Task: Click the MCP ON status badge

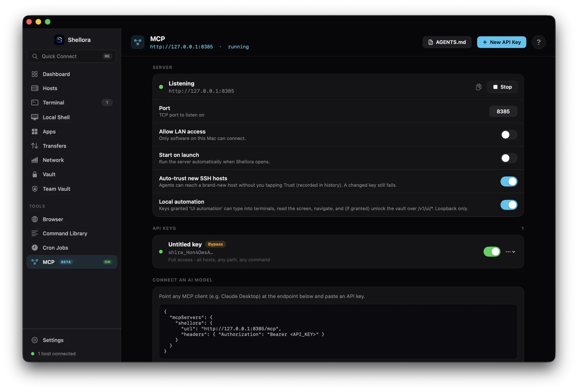Action: point(107,262)
